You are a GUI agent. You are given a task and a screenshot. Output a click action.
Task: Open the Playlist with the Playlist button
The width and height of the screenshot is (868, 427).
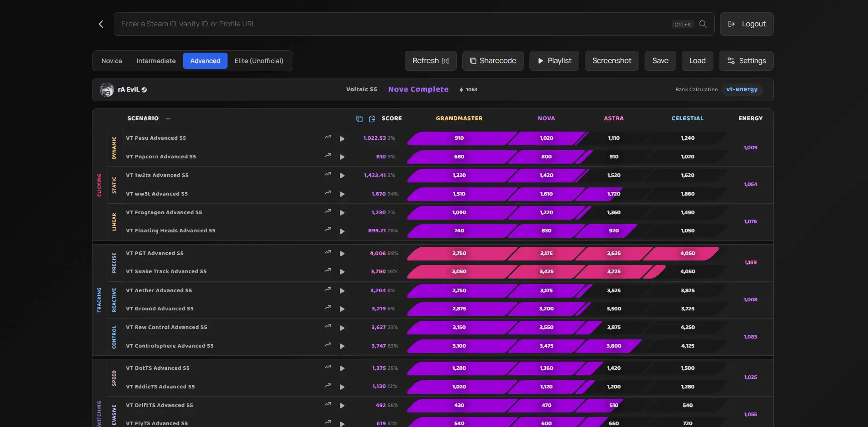[554, 60]
